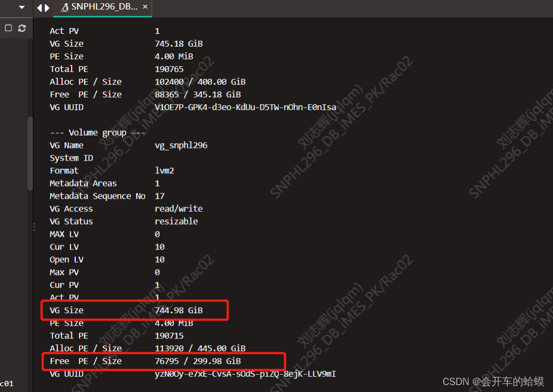The image size is (553, 392).
Task: Expand the collapsed sidebar using the dotted handle
Action: 33,227
